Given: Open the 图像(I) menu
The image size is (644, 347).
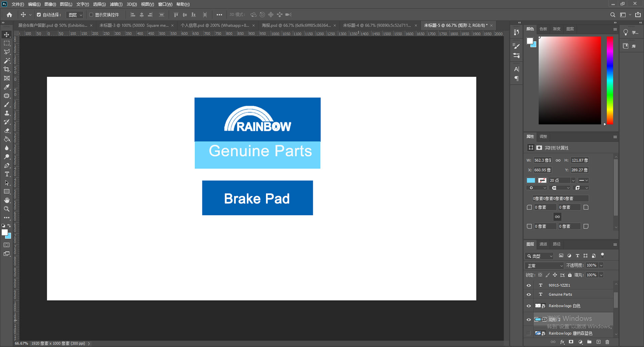Looking at the screenshot, I should pos(50,4).
